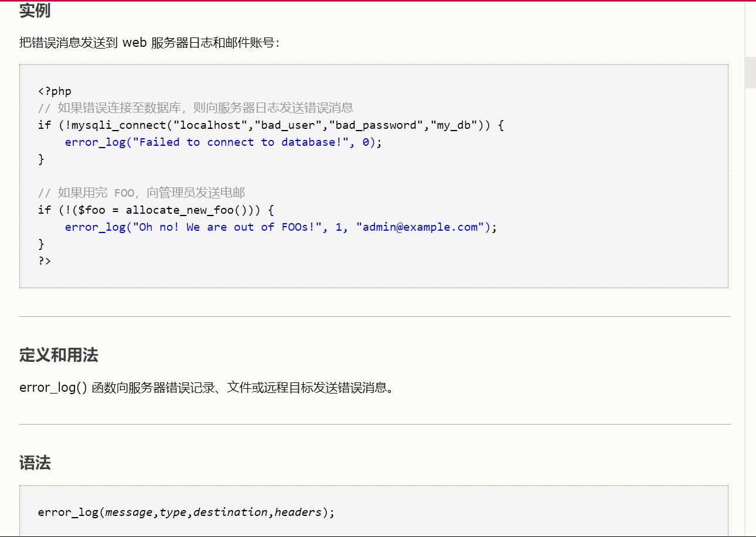Select the 定义和用法 section heading
Image resolution: width=756 pixels, height=537 pixels.
pyautogui.click(x=58, y=355)
